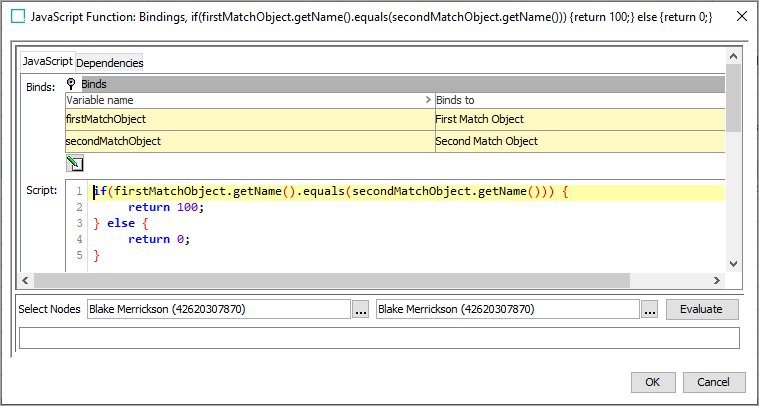The width and height of the screenshot is (759, 406).
Task: Click OK to confirm the function
Action: (x=653, y=382)
